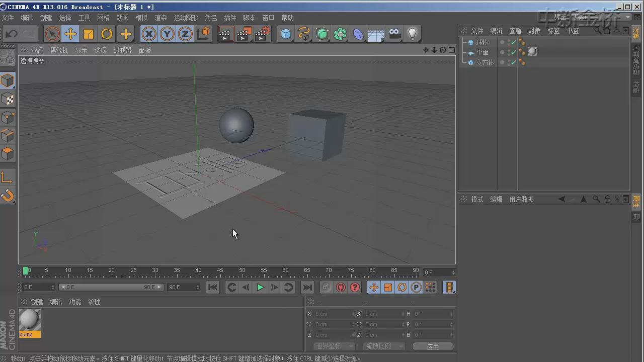Open the material manager 纹理 menu
Screen dimensions: 644x362
(x=94, y=302)
